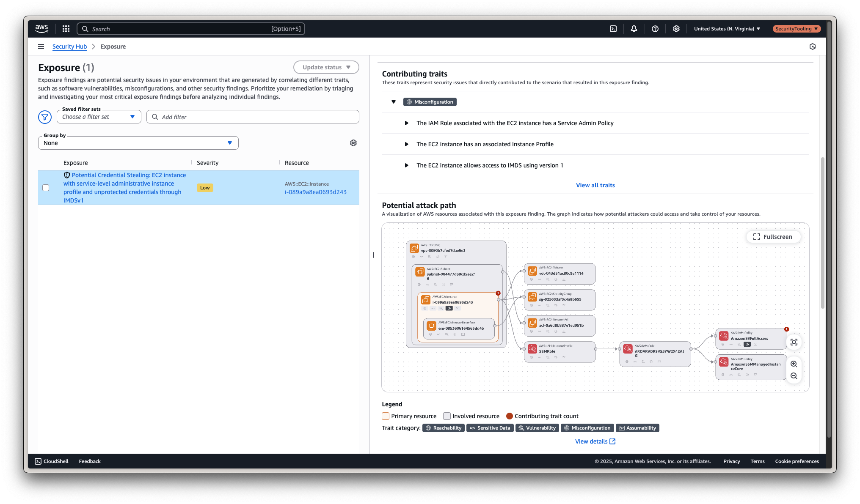Open resource i-089a9a8ea0693d243 link
860x504 pixels.
[316, 192]
